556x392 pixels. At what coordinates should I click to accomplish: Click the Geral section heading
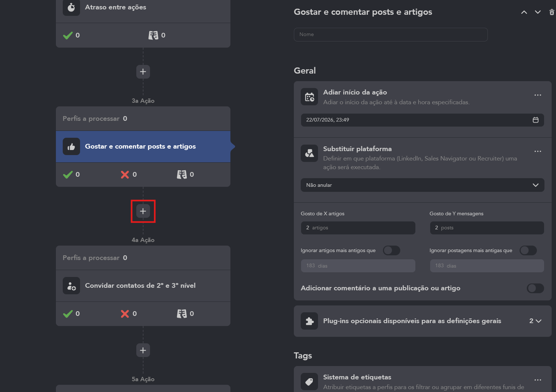point(305,71)
